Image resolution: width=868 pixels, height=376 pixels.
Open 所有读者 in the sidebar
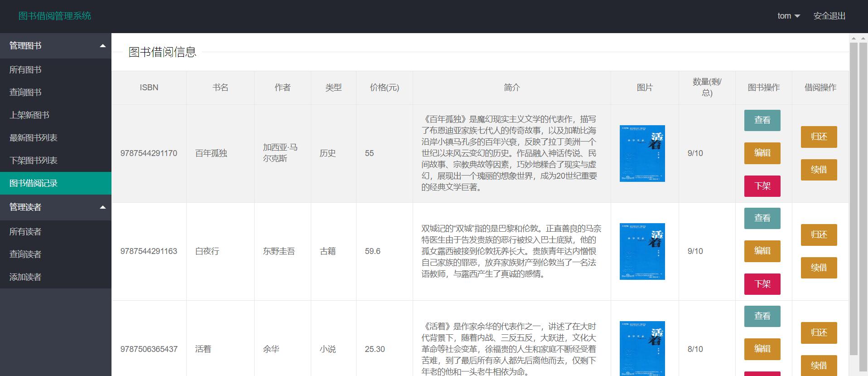[56, 232]
